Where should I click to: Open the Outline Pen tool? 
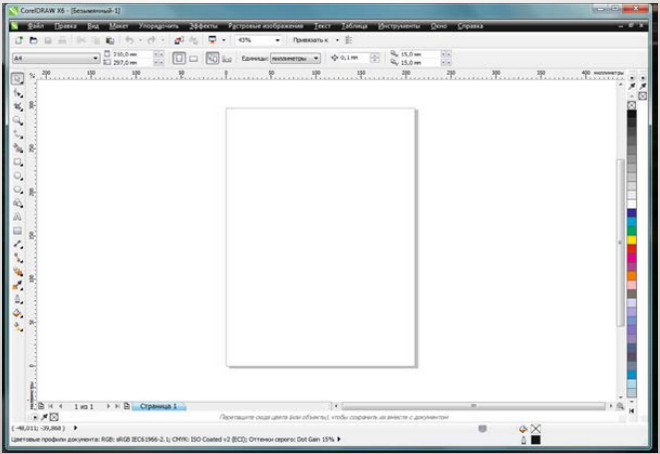coord(18,299)
